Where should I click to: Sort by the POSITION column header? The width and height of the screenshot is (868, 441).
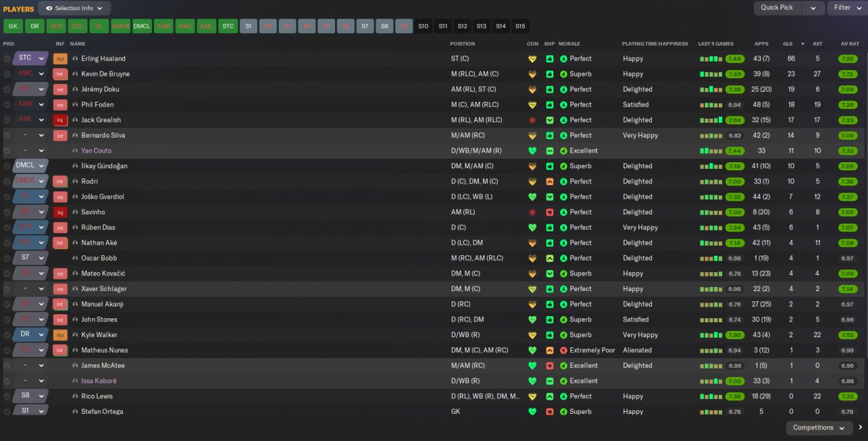click(462, 44)
